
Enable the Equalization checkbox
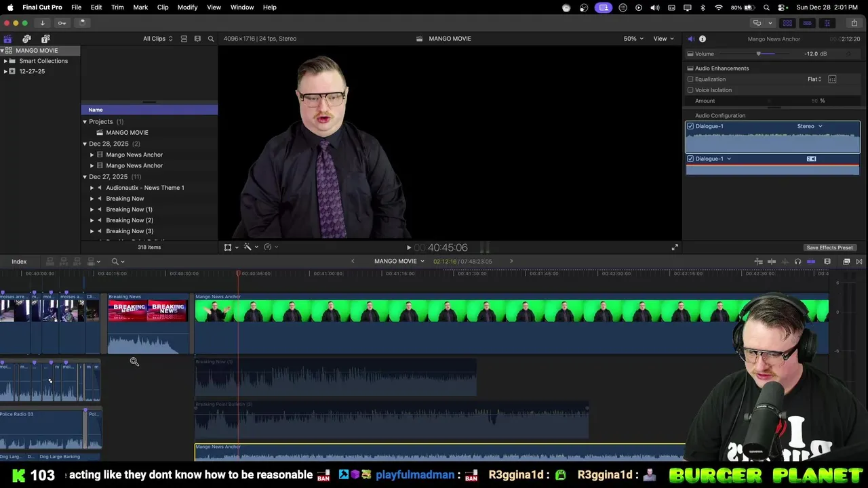[690, 79]
